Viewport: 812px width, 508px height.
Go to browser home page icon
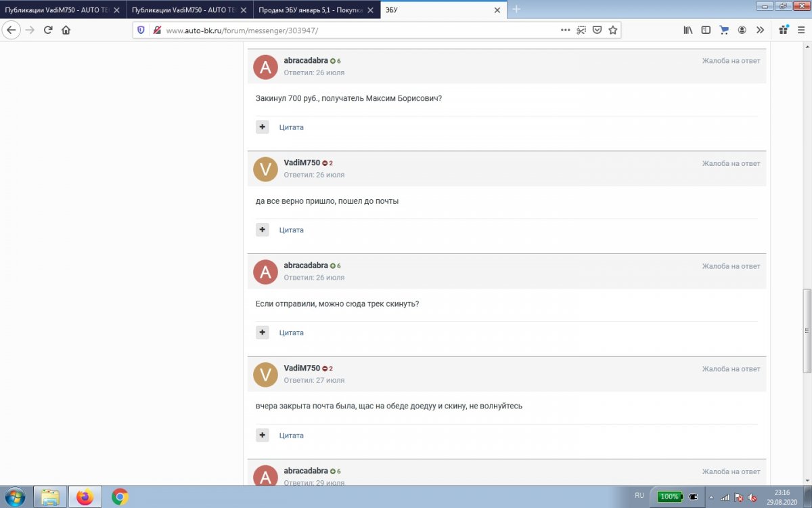66,30
